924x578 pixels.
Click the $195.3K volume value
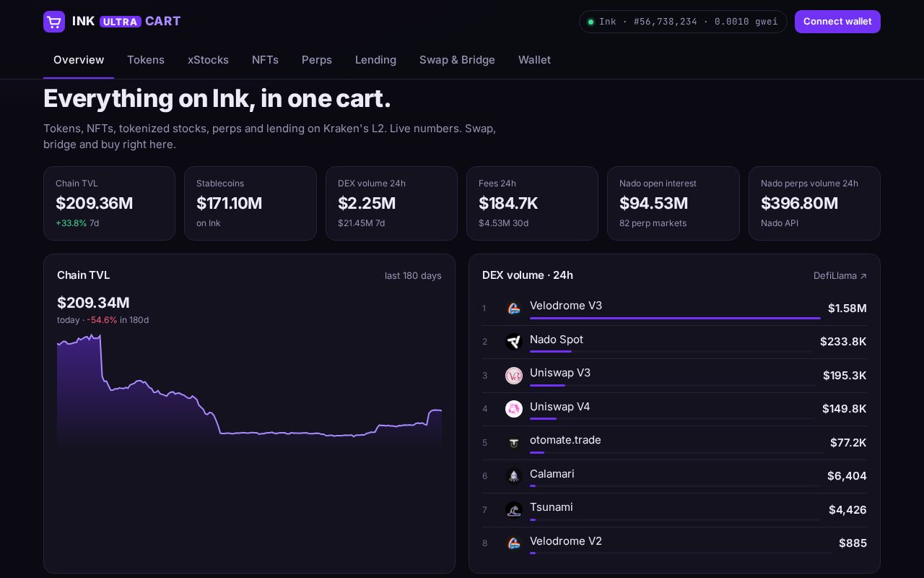[x=845, y=376]
